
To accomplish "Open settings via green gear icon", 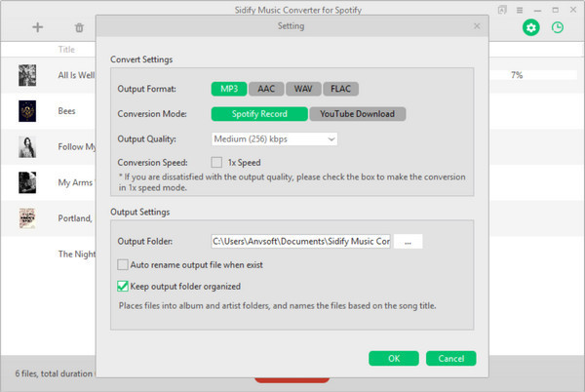I will [530, 27].
